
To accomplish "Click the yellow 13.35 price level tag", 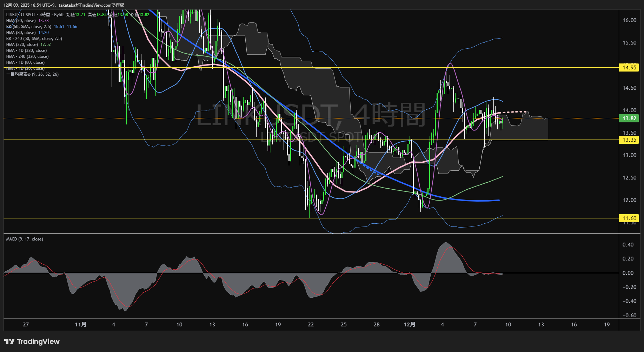I will 629,140.
